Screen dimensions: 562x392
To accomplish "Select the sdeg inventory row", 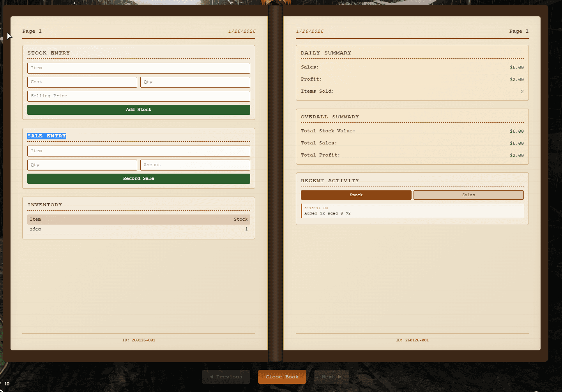I will coord(138,229).
